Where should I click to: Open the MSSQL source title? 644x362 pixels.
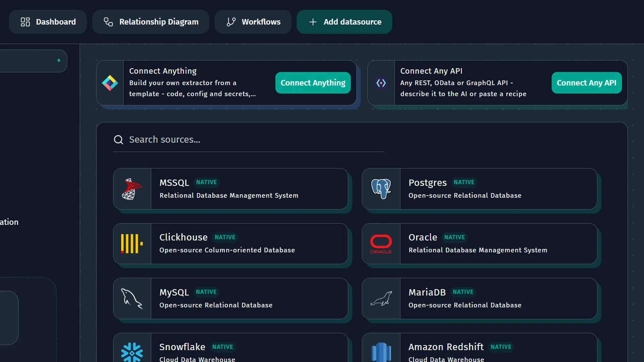coord(174,183)
